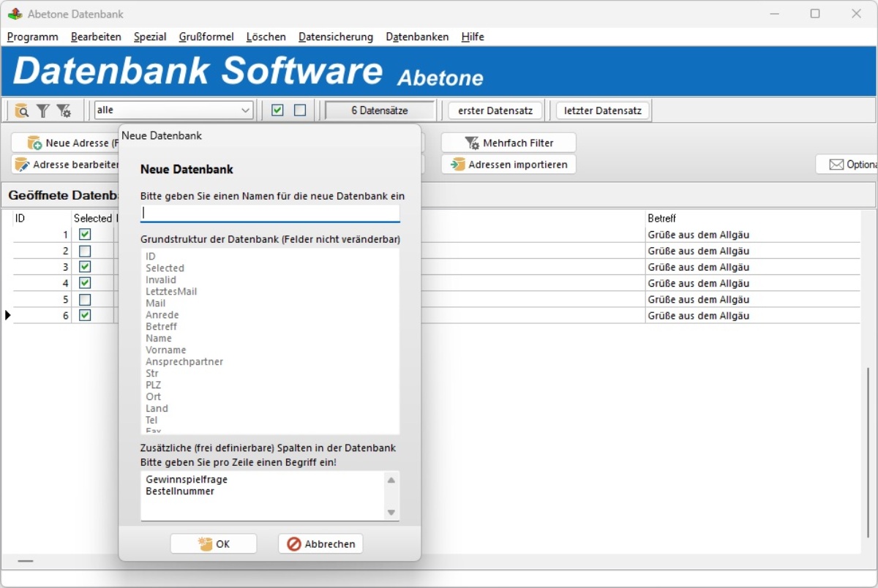Click 'LetztesMail' in the base structure list

pos(171,291)
